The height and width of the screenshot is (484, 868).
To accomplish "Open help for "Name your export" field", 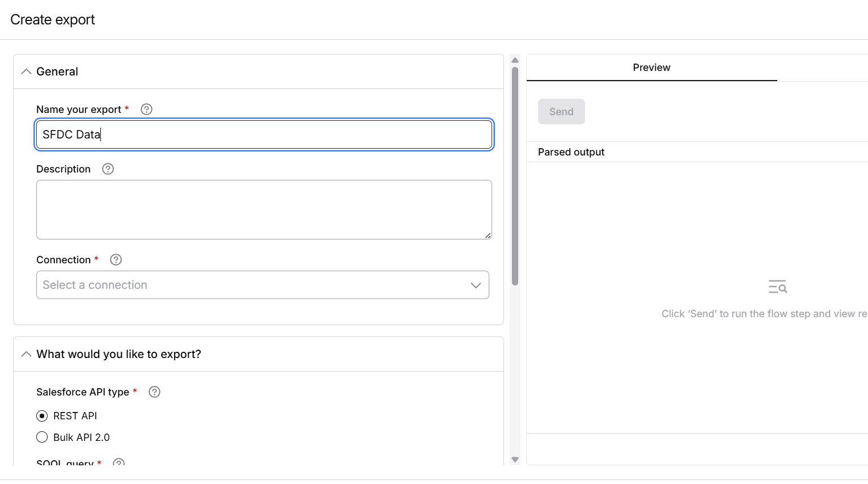I will click(146, 109).
